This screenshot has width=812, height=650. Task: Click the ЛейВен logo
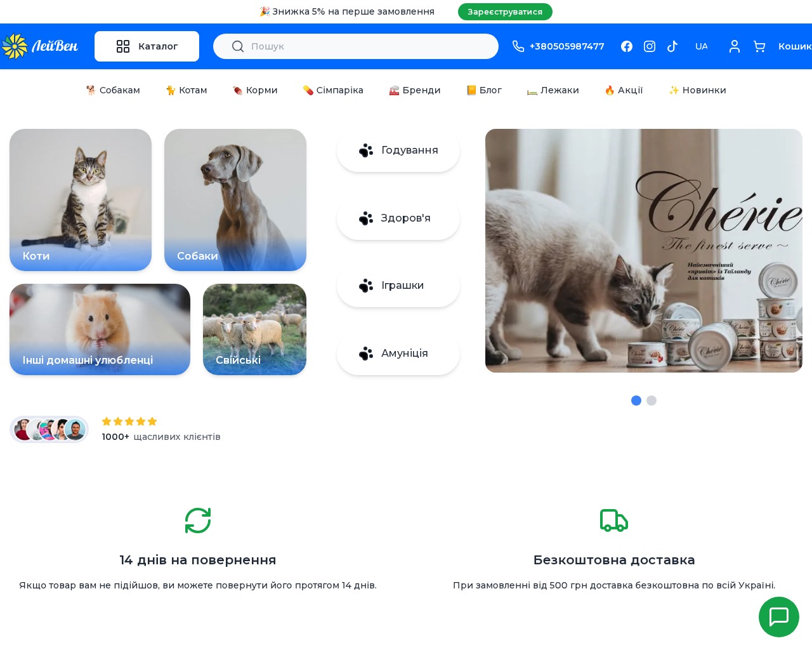point(40,46)
